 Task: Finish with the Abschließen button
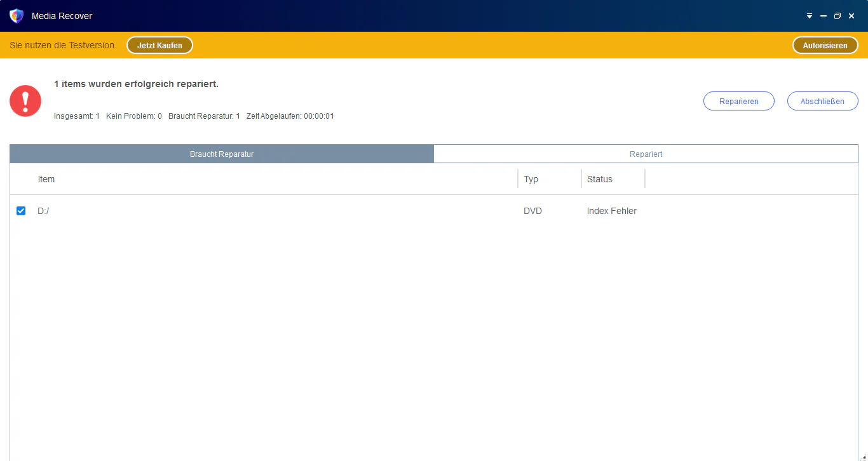click(x=822, y=101)
